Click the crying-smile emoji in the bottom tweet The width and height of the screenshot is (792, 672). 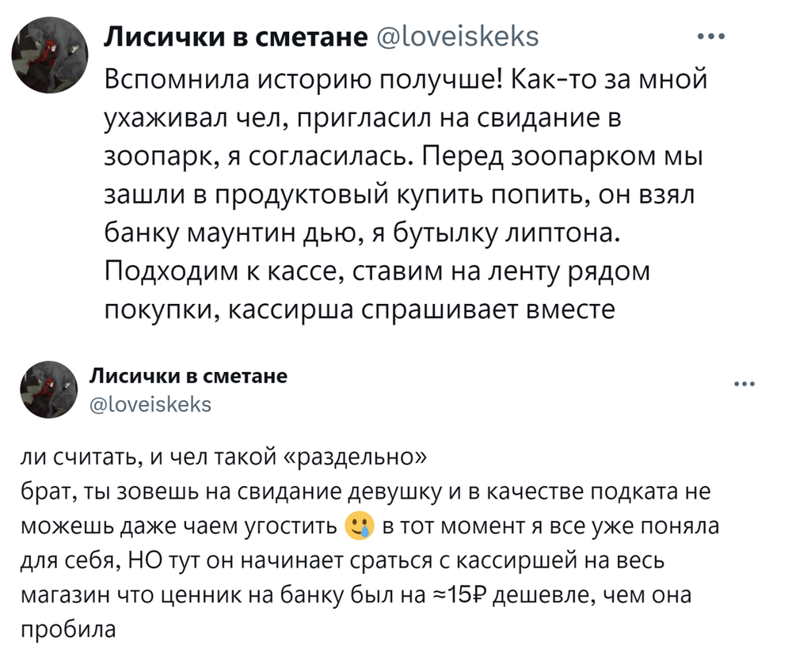click(360, 527)
